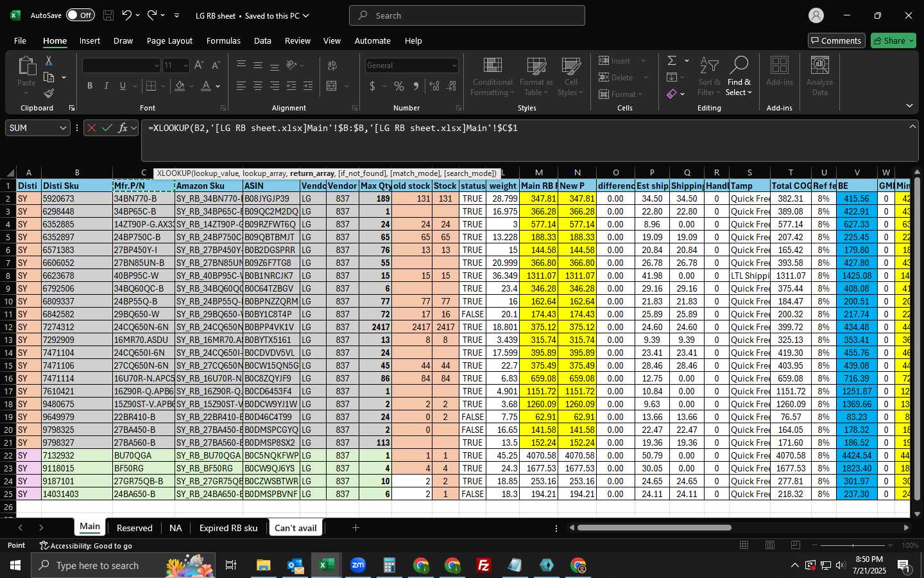Click the Add-ins button
This screenshot has width=924, height=578.
pyautogui.click(x=780, y=72)
